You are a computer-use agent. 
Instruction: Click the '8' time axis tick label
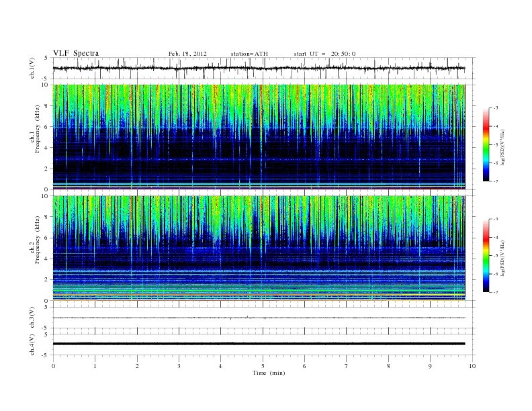(388, 366)
